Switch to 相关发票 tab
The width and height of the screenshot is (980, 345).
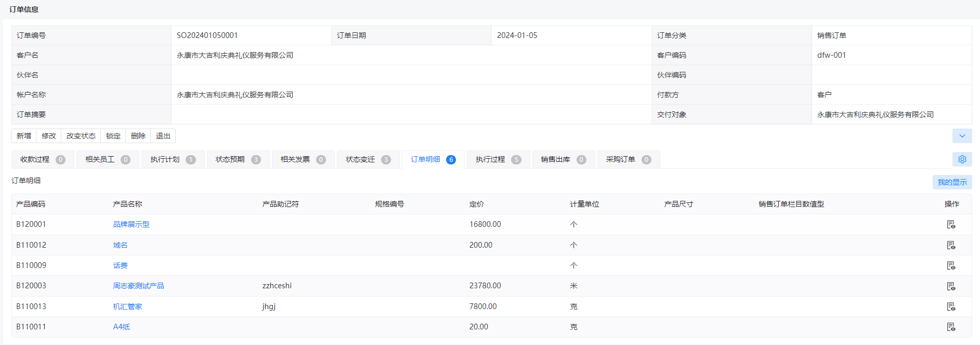(x=303, y=159)
